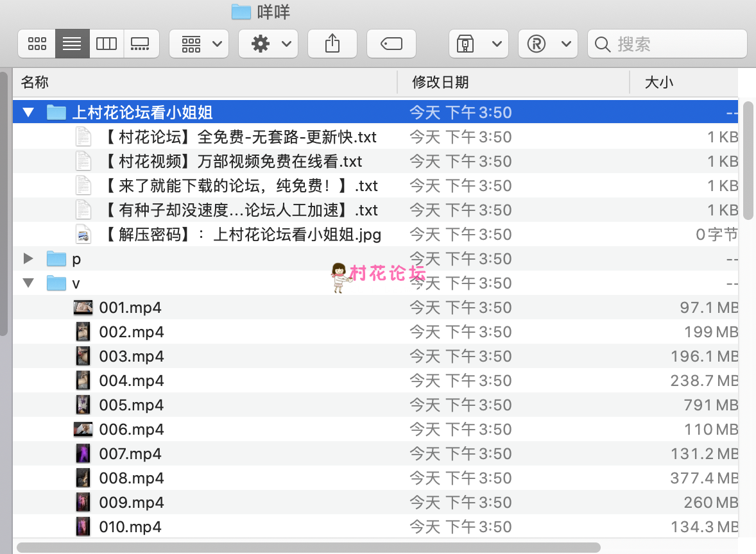Viewport: 756px width, 554px height.
Task: Click the horizontal scrollbar at bottom
Action: (308, 547)
